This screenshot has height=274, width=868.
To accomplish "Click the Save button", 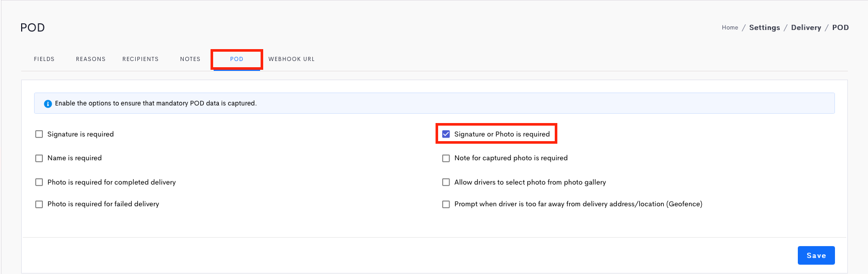I will (816, 255).
